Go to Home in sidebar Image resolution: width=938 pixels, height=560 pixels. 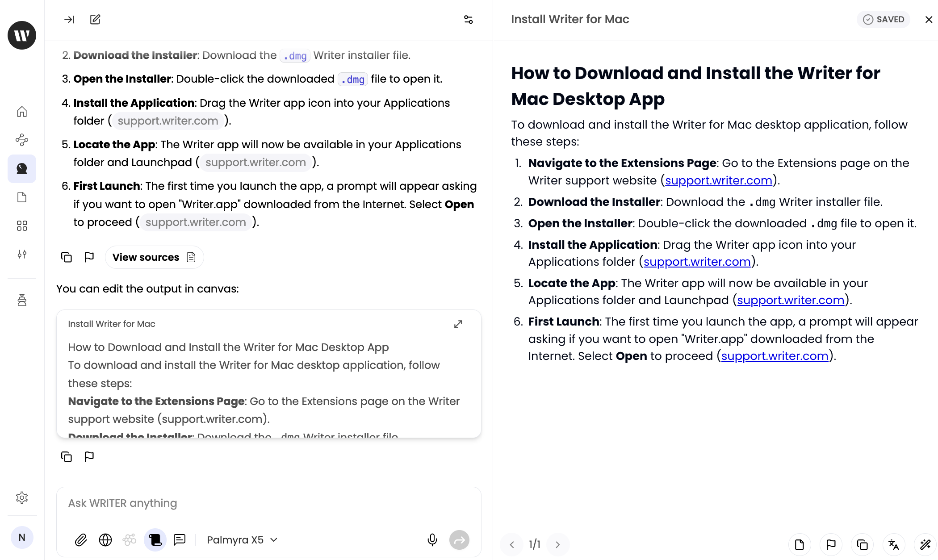pos(22,111)
